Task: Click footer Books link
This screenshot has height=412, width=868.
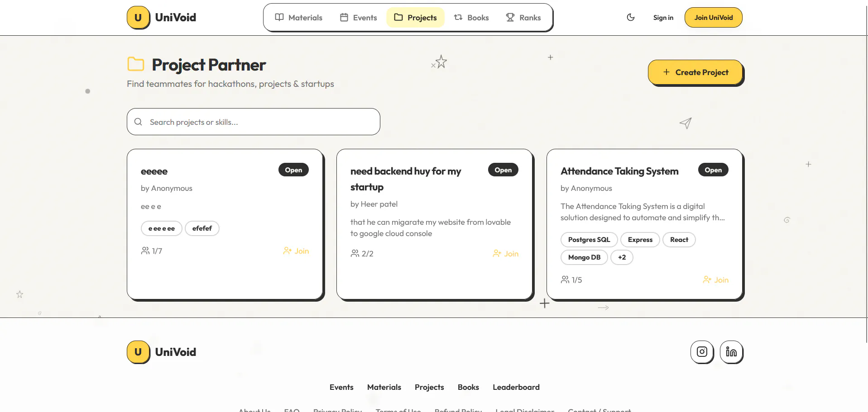Action: 468,387
